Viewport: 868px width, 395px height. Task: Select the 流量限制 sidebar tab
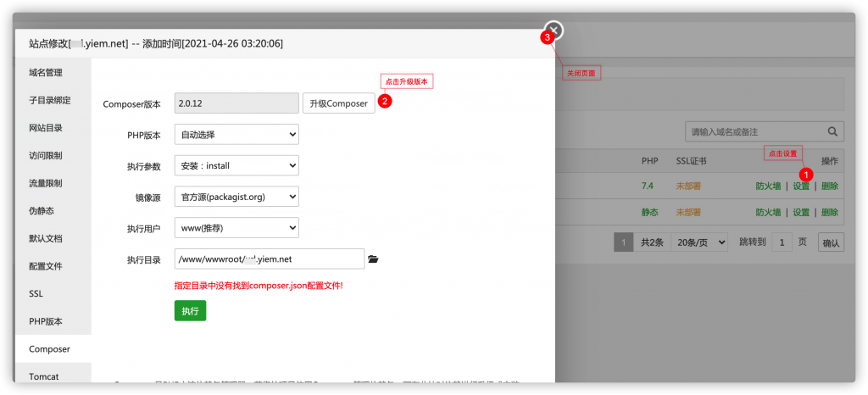click(x=53, y=183)
